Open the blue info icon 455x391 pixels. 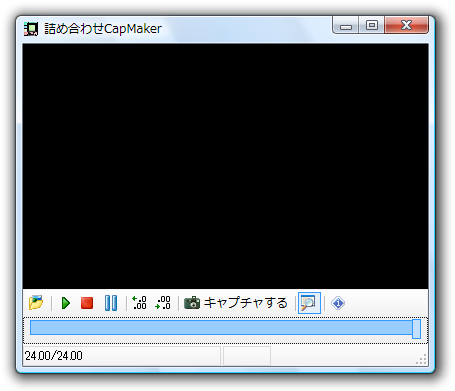click(338, 303)
